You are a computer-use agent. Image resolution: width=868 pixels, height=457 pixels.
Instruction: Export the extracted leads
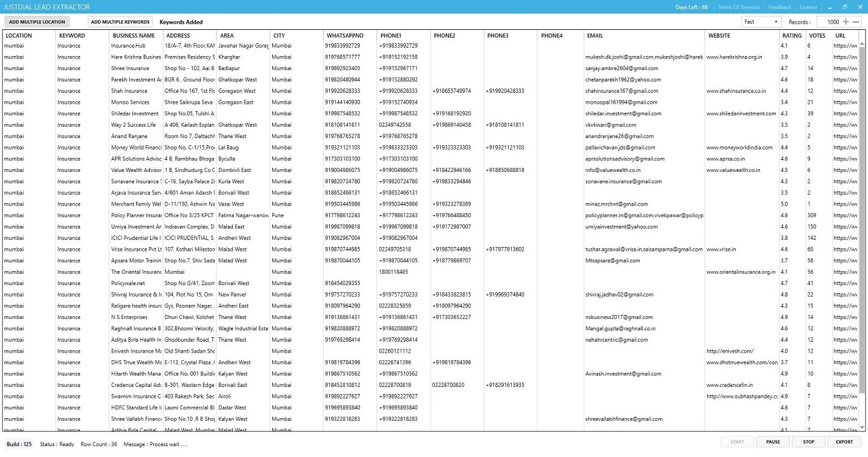(x=844, y=442)
